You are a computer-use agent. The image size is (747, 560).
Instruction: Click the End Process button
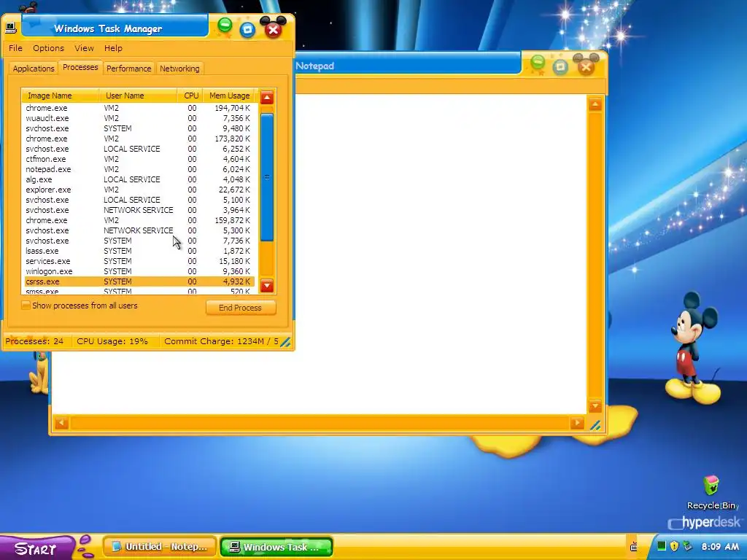pyautogui.click(x=241, y=308)
